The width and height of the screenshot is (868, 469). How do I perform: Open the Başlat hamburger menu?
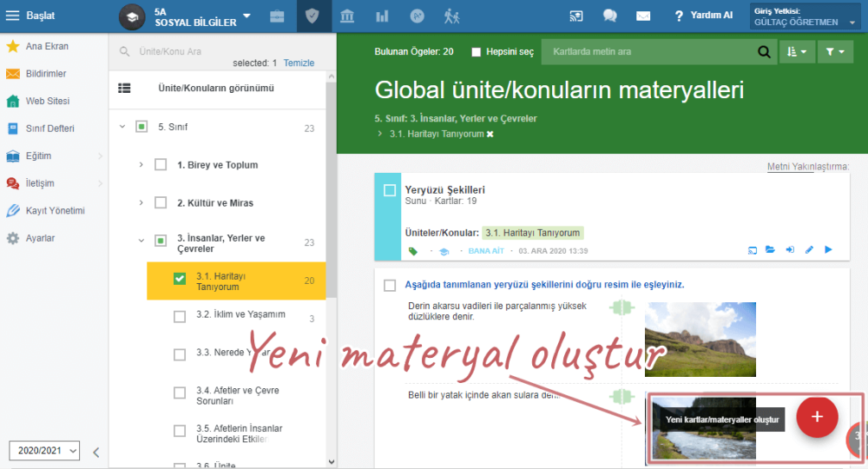click(12, 16)
